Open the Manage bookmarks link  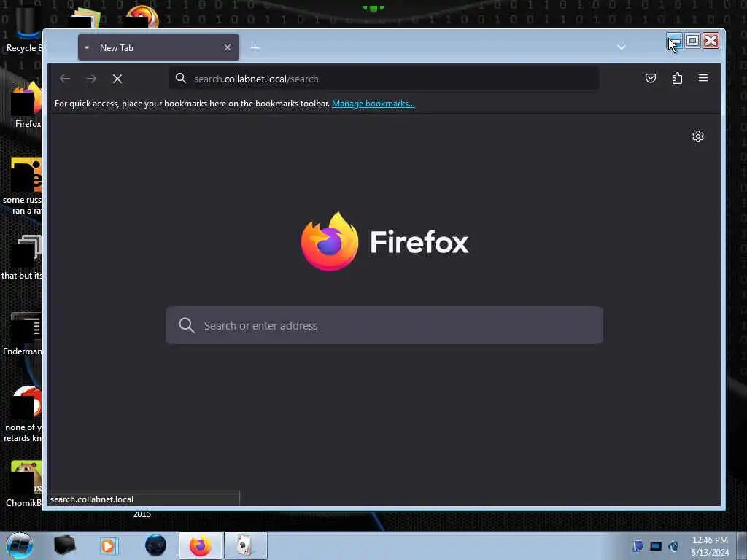click(x=373, y=104)
